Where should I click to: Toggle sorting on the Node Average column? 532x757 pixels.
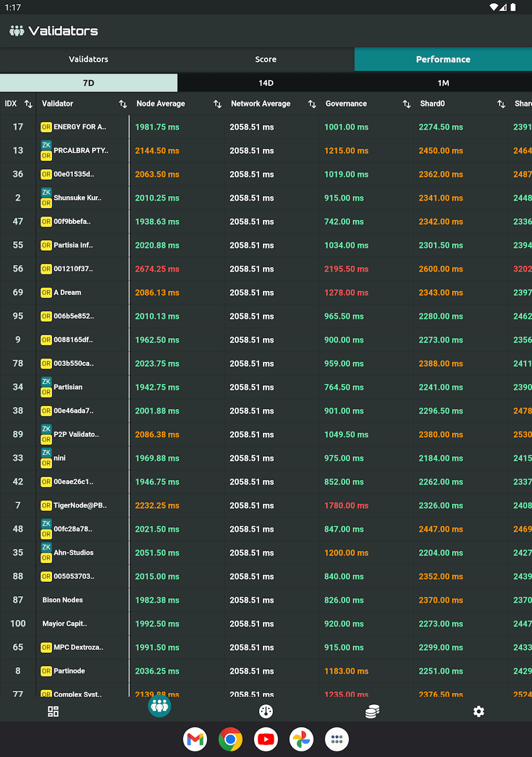click(217, 104)
